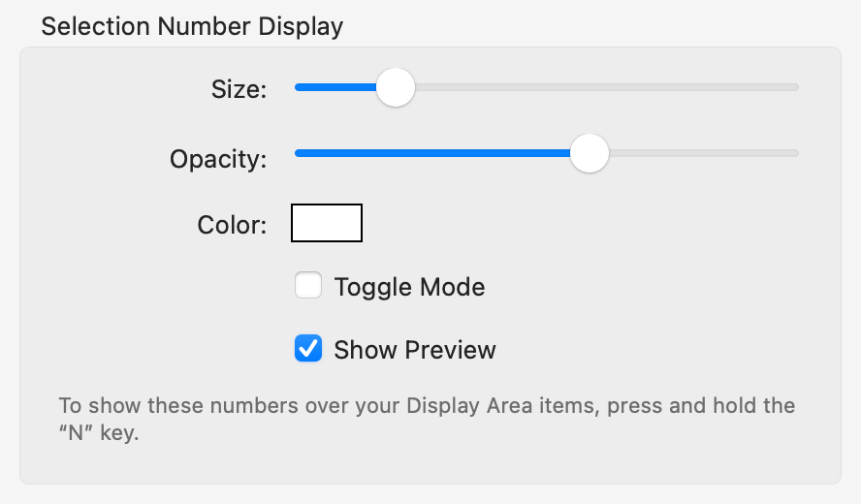Set Size to maximum at track's right end
The height and width of the screenshot is (504, 861).
tap(796, 87)
